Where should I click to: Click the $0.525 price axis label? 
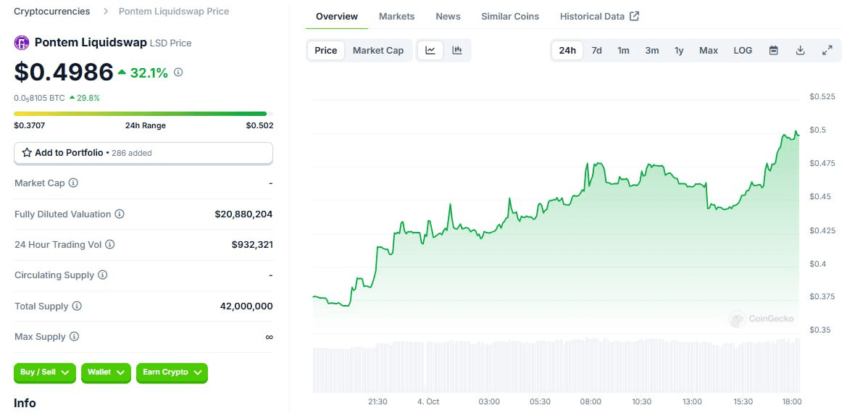[822, 96]
